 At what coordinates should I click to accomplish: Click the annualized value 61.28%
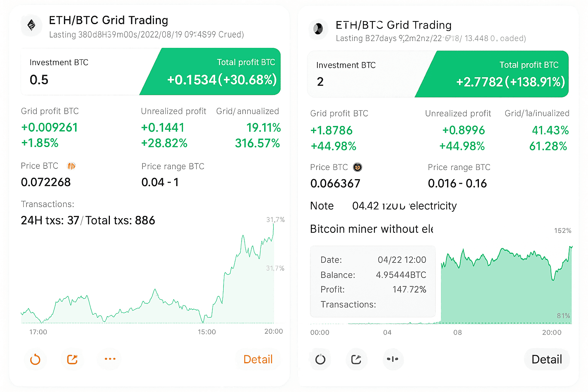(548, 146)
